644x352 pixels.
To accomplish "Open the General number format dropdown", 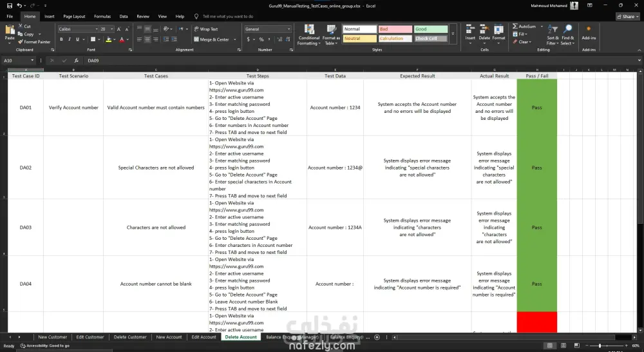I will [x=289, y=29].
